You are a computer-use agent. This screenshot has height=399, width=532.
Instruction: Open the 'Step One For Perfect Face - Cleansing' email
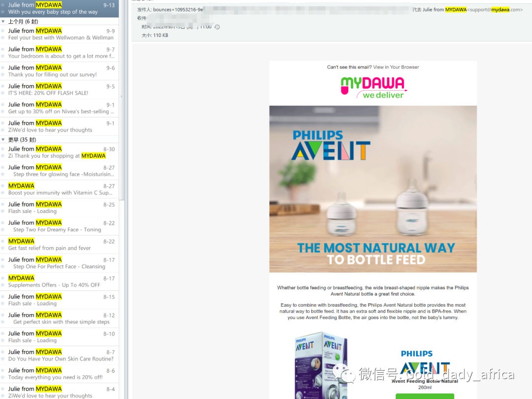pyautogui.click(x=60, y=263)
